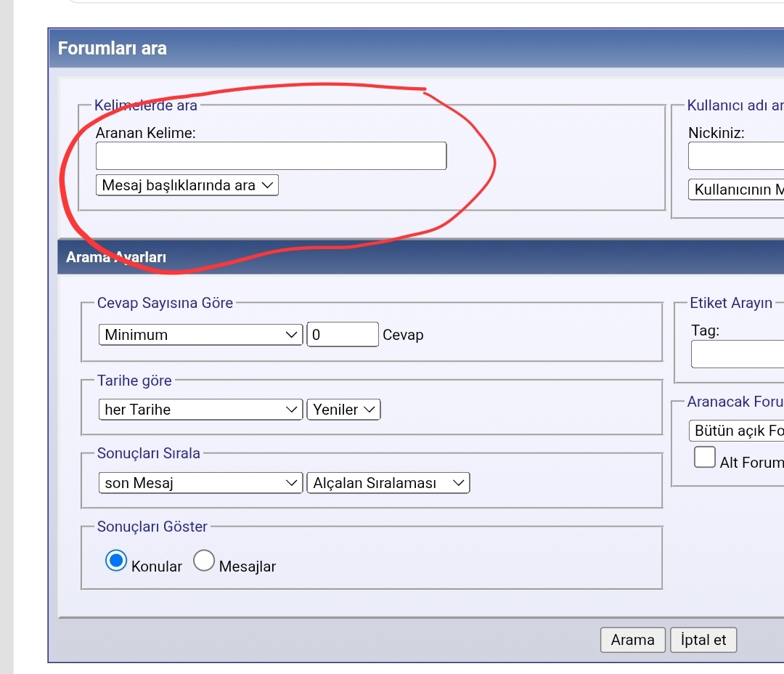Select the Konular radio button
The height and width of the screenshot is (674, 784).
[116, 561]
